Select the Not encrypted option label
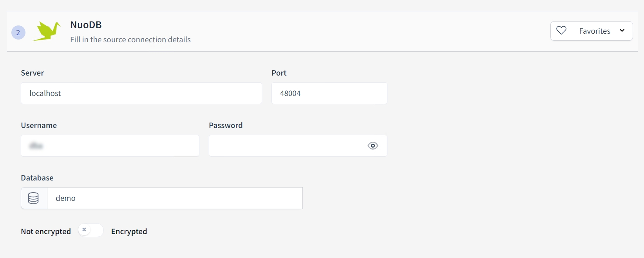This screenshot has height=258, width=644. click(x=46, y=231)
